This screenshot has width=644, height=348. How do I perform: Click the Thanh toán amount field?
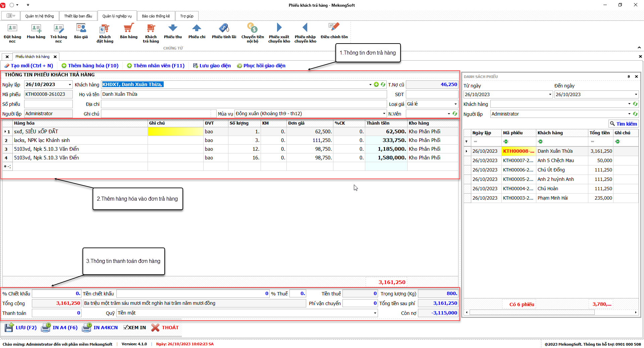[56, 313]
